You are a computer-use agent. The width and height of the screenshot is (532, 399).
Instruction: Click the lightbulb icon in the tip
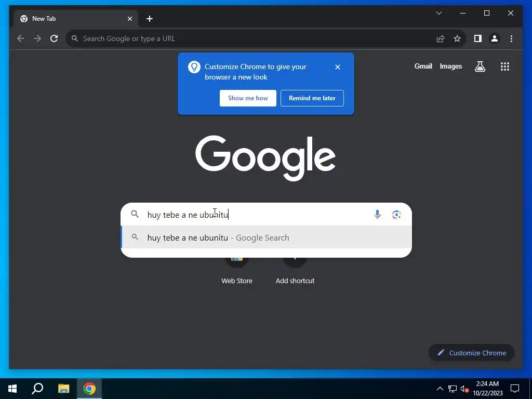click(194, 67)
